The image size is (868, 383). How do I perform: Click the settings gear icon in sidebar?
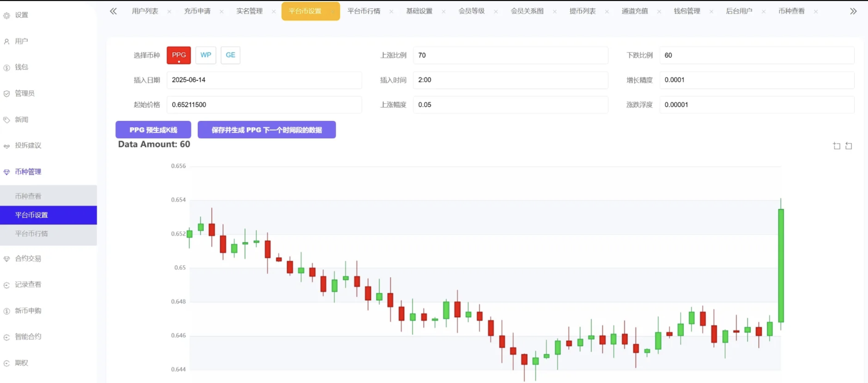(7, 15)
